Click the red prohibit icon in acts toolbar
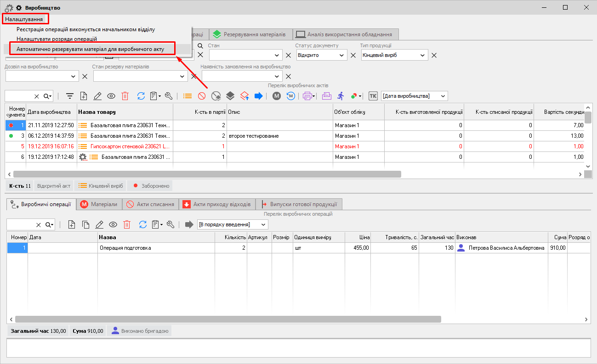 pyautogui.click(x=202, y=96)
